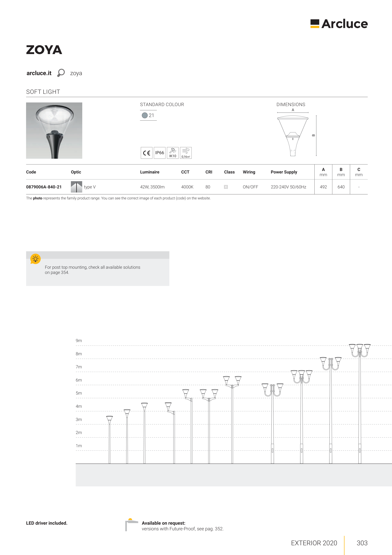Image resolution: width=392 pixels, height=555 pixels.
Task: Click the IK10 impact rating icon
Action: click(x=173, y=153)
